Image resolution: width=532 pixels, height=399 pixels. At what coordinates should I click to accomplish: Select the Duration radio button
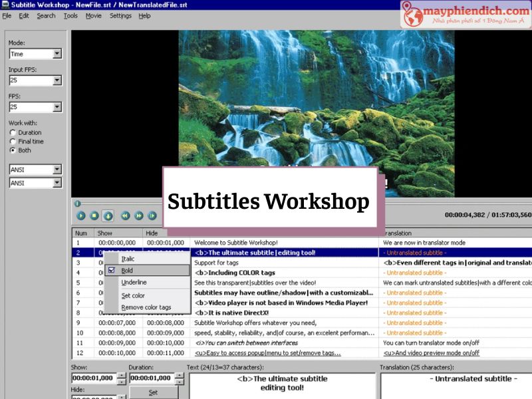click(12, 132)
